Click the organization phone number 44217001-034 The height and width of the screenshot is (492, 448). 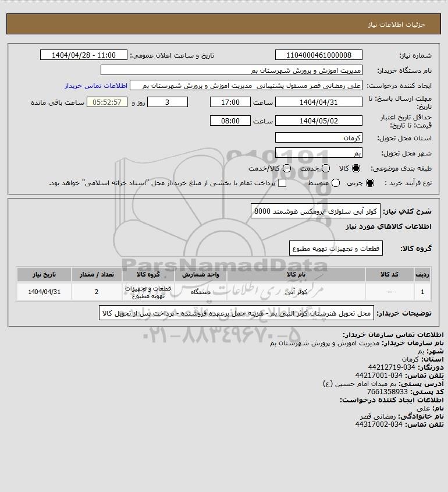[x=379, y=376]
